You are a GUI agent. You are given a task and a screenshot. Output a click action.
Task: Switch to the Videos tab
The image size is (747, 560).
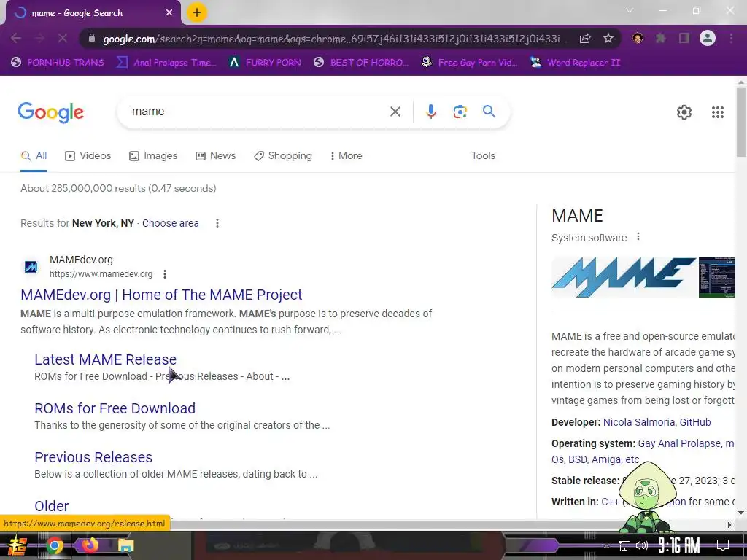pyautogui.click(x=88, y=156)
